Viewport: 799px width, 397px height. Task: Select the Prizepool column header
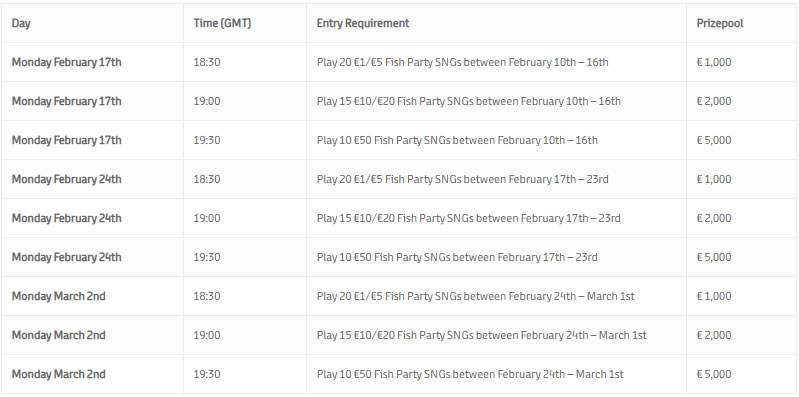tap(720, 23)
